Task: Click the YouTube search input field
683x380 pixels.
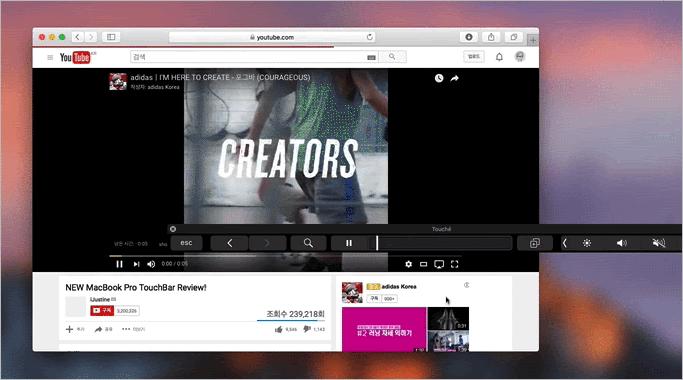Action: (x=254, y=57)
